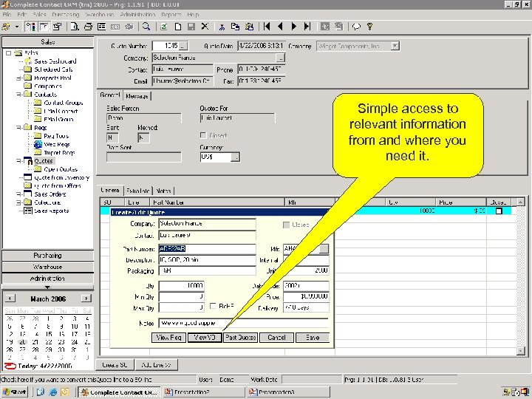
Task: Click the Part Number field in dialog
Action: (207, 249)
